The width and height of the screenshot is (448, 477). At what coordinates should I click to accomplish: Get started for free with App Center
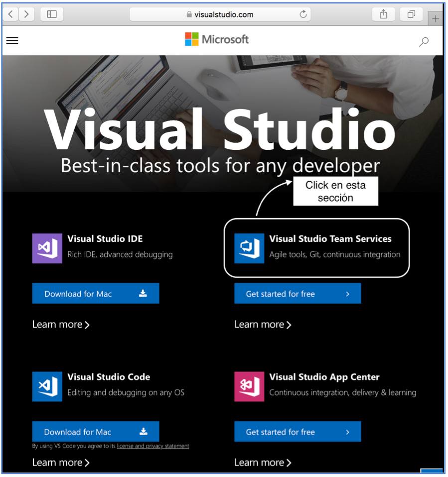(298, 431)
